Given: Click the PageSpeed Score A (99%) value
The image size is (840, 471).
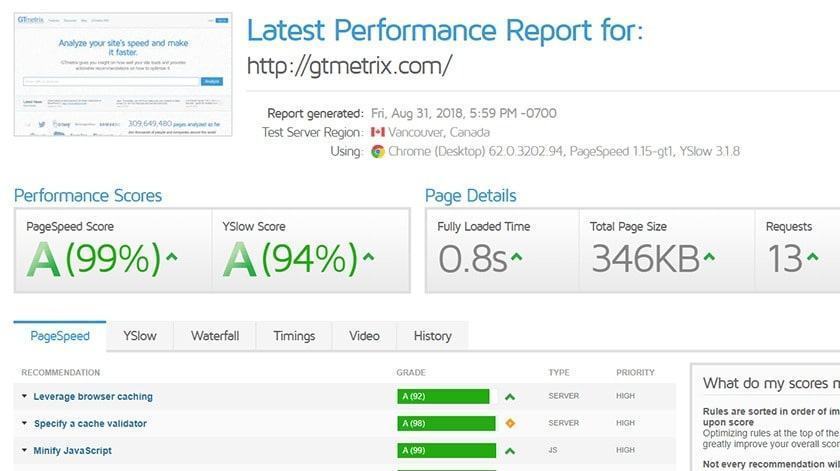Looking at the screenshot, I should click(94, 259).
